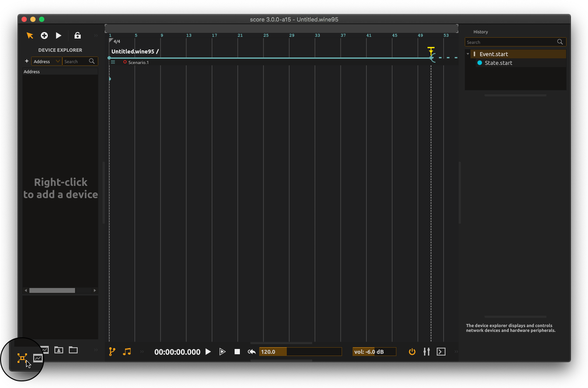Expand the bottom-left panel overflow chevron
The height and width of the screenshot is (388, 588).
(96, 350)
